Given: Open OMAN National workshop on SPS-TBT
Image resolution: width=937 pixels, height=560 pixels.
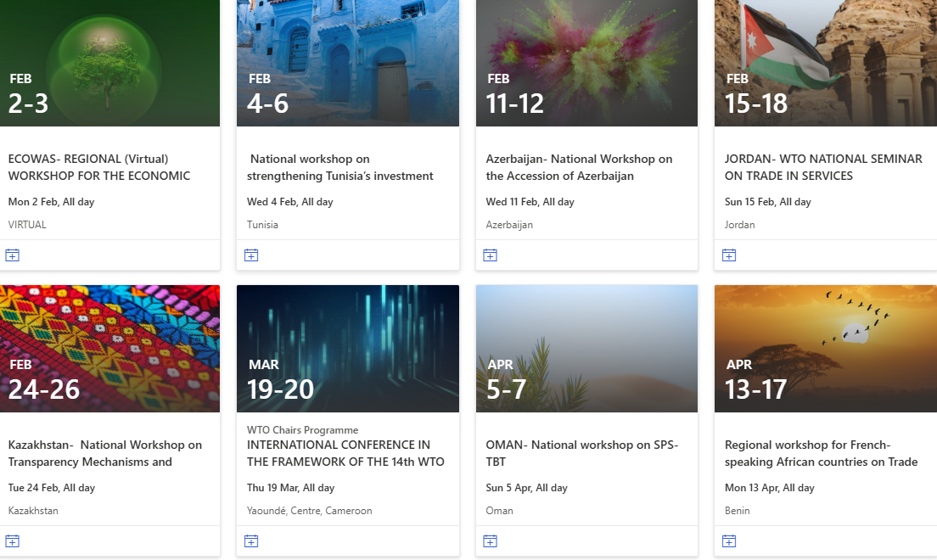Looking at the screenshot, I should point(582,453).
